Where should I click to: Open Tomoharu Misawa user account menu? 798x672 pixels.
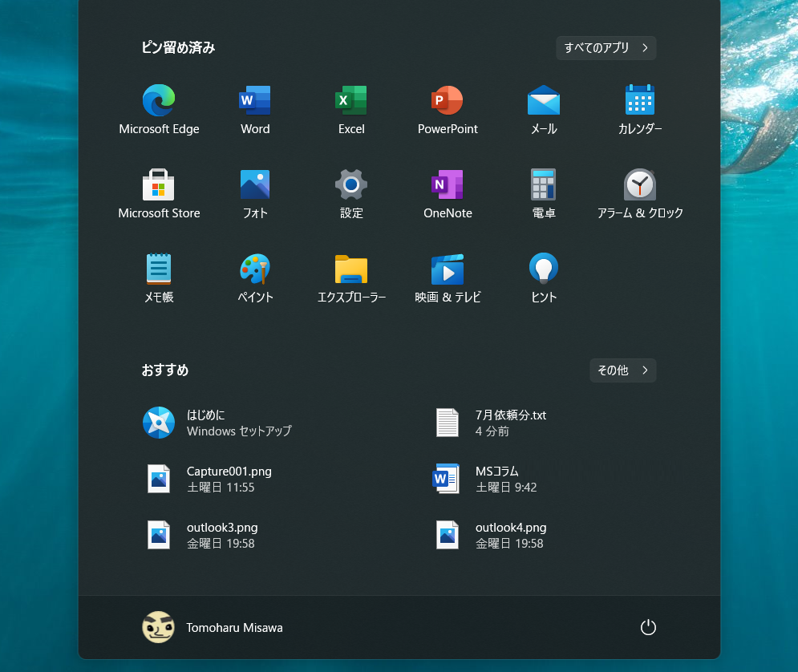click(x=213, y=627)
